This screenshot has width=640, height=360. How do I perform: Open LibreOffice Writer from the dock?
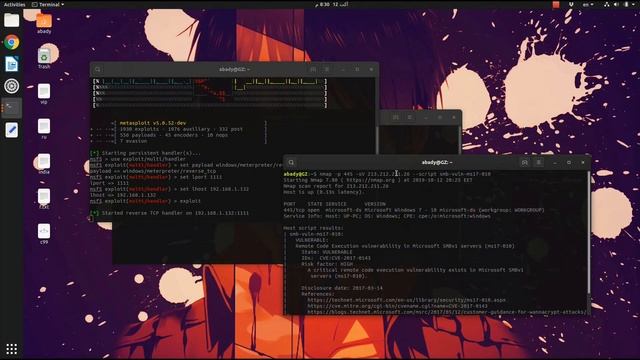(x=11, y=64)
